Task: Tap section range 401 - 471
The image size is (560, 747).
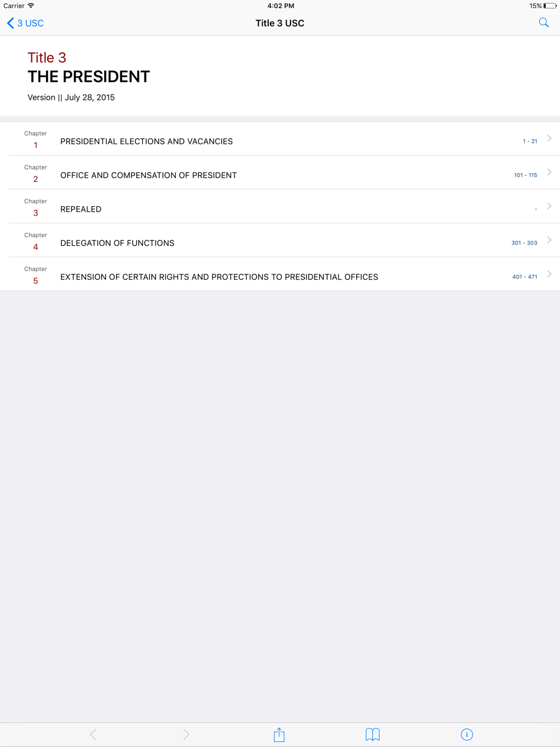Action: 525,277
